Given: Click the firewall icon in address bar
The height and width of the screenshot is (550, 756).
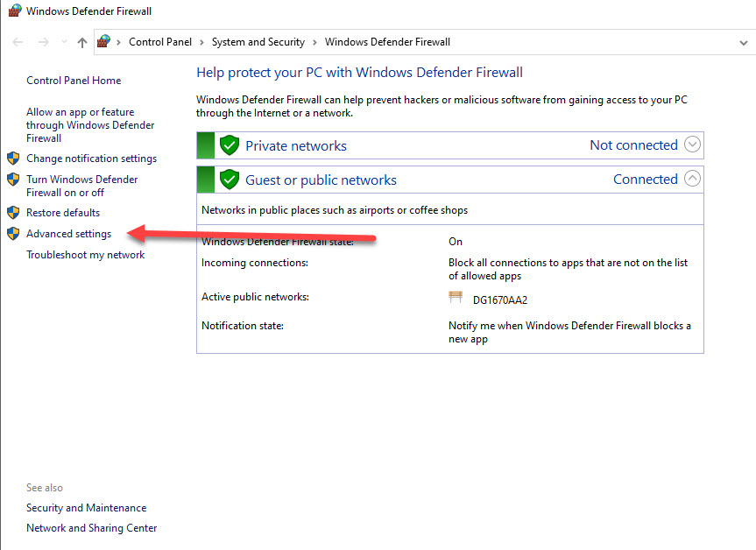Looking at the screenshot, I should (x=103, y=41).
